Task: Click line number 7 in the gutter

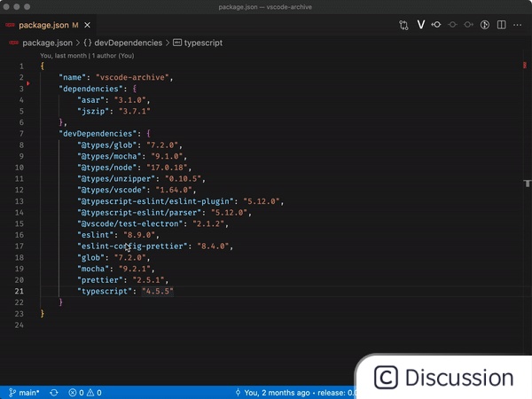Action: (21, 134)
